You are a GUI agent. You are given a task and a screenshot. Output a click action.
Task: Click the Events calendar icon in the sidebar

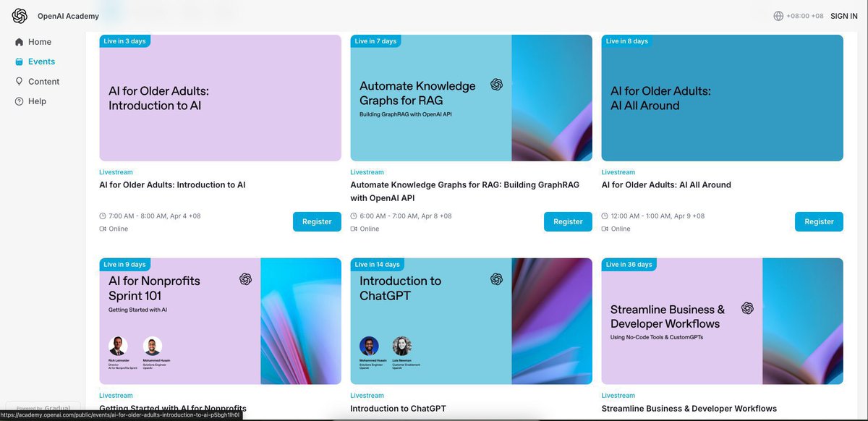(20, 61)
